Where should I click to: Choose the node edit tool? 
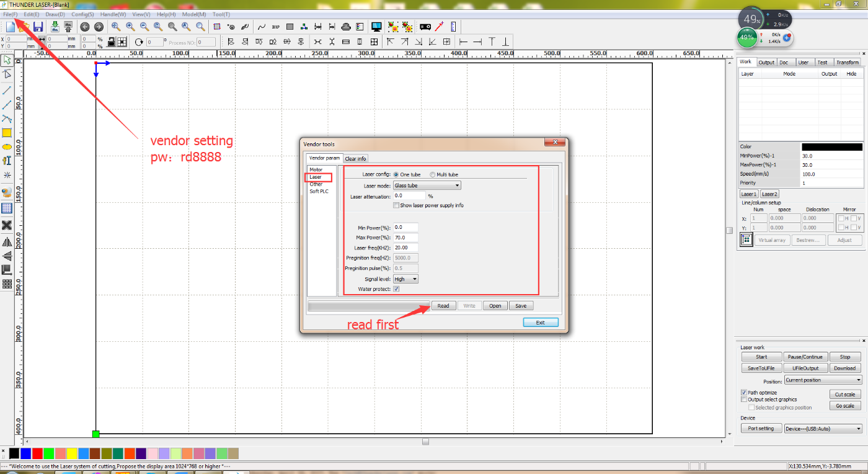pos(7,74)
